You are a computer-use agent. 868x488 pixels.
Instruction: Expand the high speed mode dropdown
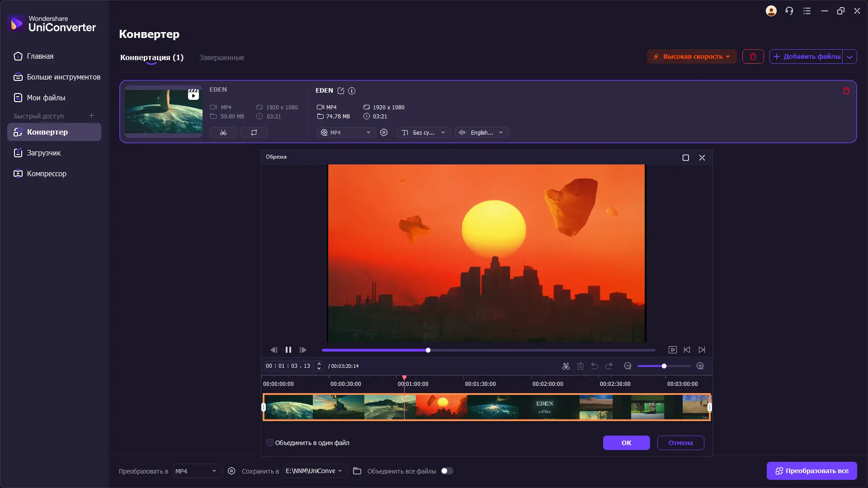(x=728, y=56)
